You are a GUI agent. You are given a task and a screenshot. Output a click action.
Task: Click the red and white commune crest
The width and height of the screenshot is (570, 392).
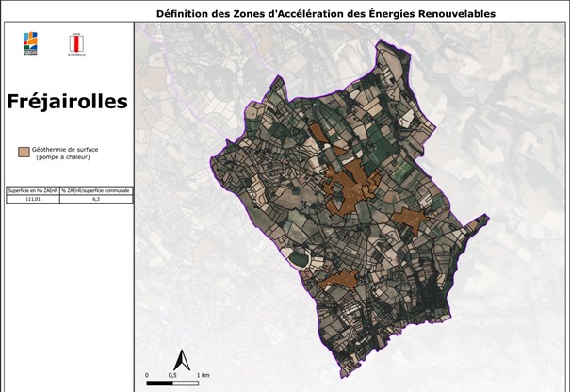[x=75, y=44]
